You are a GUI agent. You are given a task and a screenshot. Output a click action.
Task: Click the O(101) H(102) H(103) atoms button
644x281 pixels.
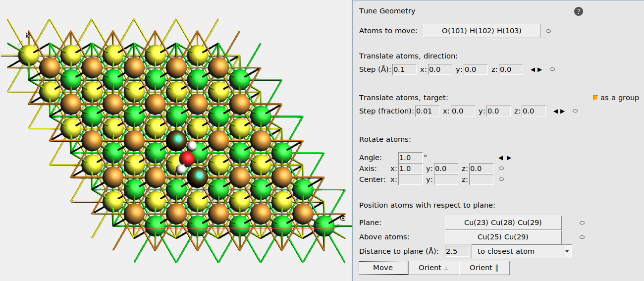coord(482,31)
